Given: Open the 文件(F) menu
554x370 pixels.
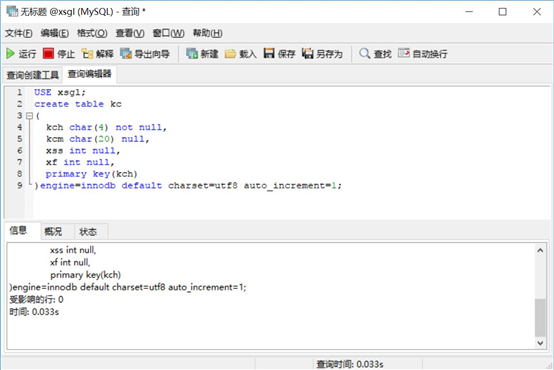Looking at the screenshot, I should pyautogui.click(x=18, y=33).
